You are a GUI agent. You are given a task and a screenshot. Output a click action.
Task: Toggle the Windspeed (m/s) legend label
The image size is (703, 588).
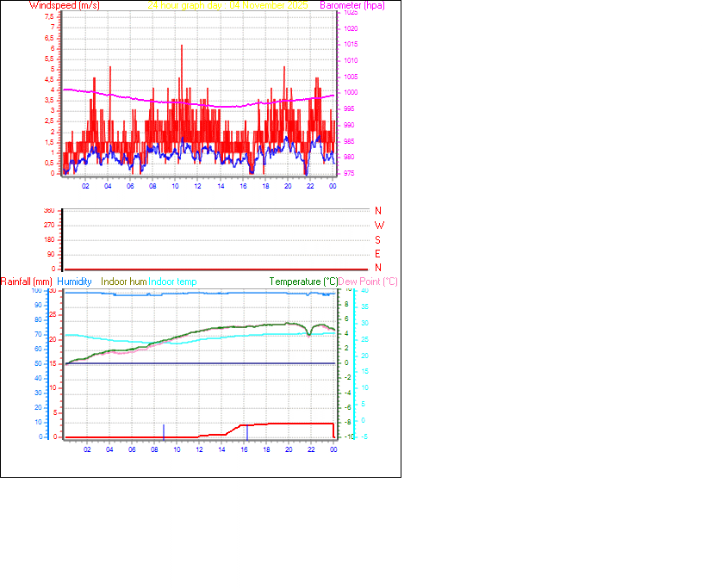click(x=65, y=5)
